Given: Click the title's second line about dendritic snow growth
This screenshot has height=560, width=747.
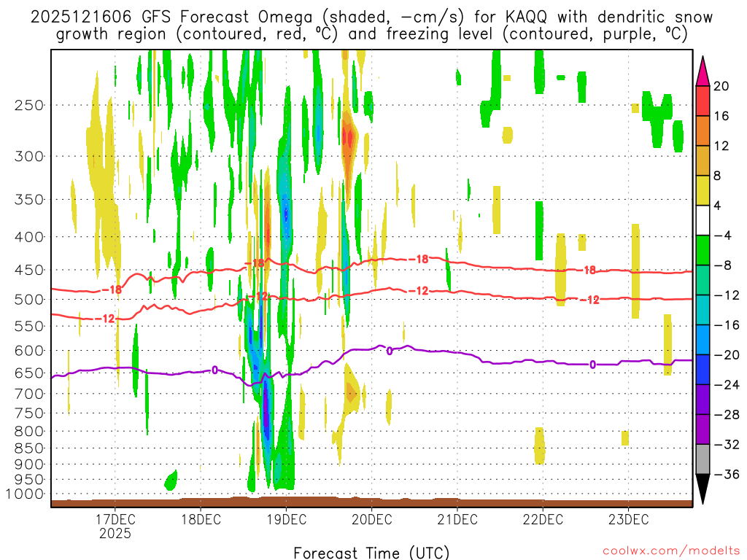Looking at the screenshot, I should (x=371, y=34).
